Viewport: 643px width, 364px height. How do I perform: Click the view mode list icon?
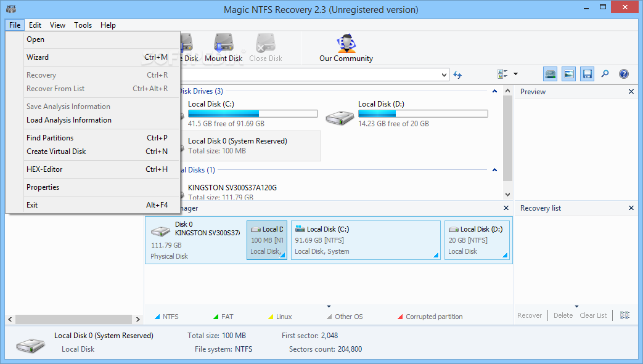tap(502, 74)
